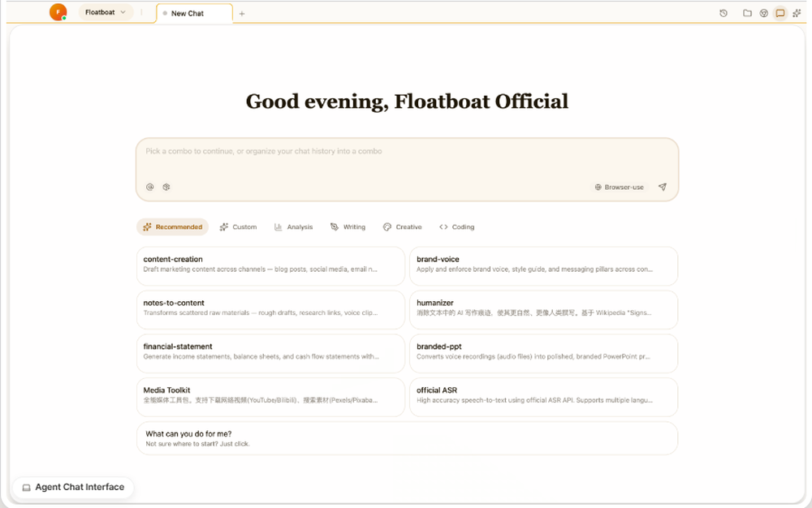Open the chat history icon
This screenshot has width=812, height=508.
pyautogui.click(x=723, y=13)
